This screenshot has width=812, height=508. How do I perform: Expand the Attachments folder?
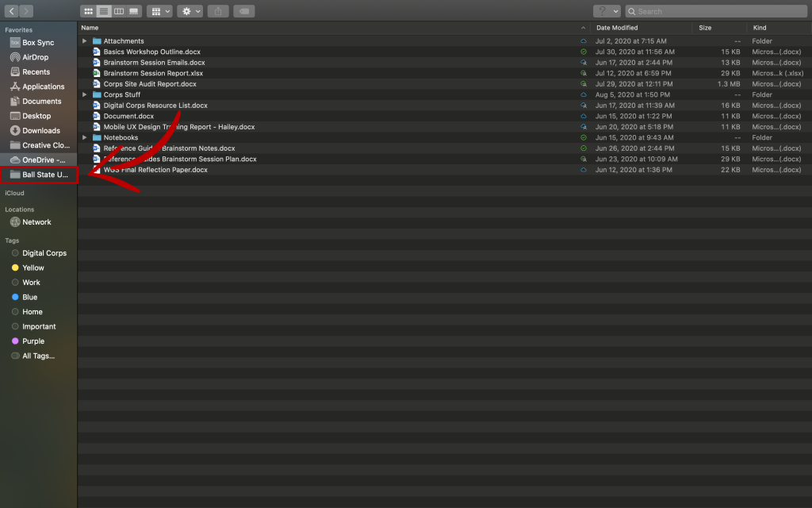[x=85, y=41]
